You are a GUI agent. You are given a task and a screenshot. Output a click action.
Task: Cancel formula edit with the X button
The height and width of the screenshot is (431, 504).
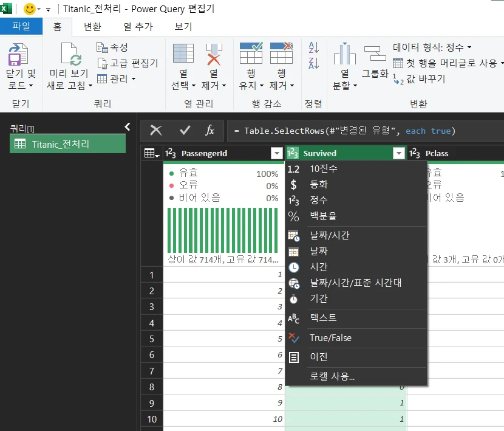pos(156,130)
